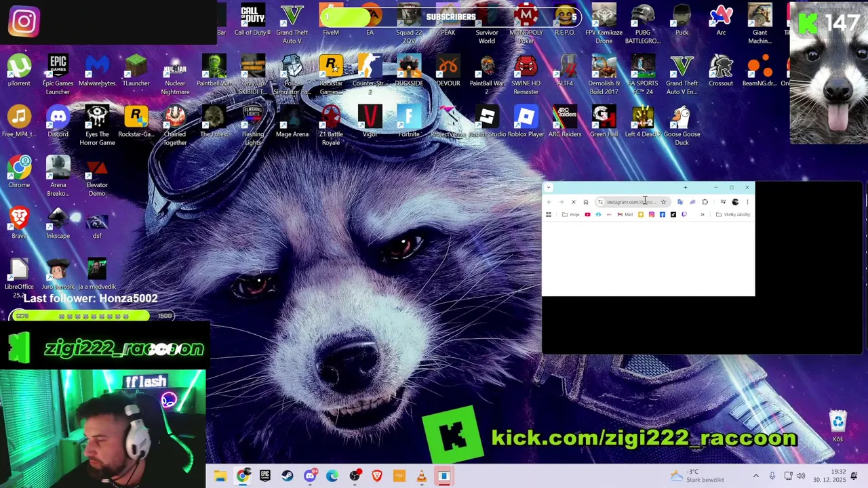Open the taskbar volume control
Image resolution: width=868 pixels, height=488 pixels.
801,476
